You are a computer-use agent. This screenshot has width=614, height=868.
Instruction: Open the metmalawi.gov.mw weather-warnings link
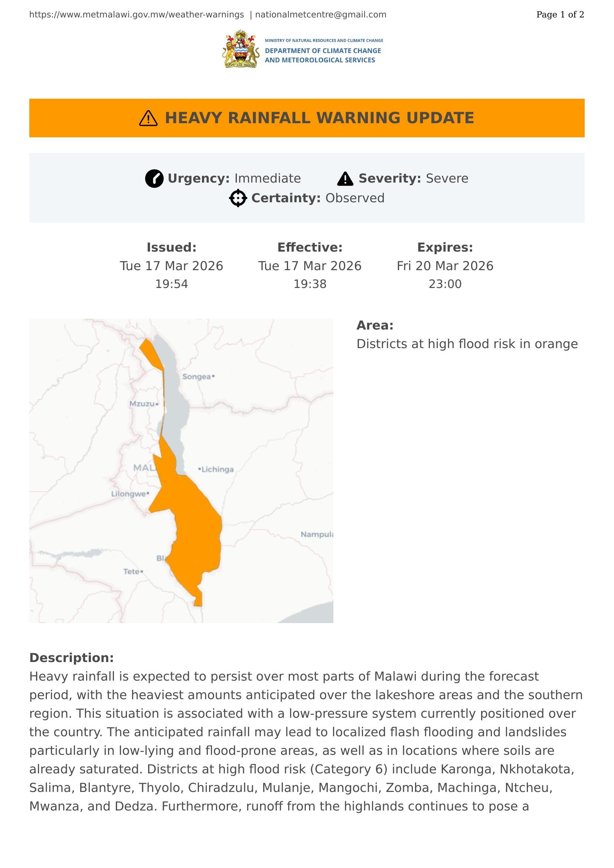click(137, 15)
